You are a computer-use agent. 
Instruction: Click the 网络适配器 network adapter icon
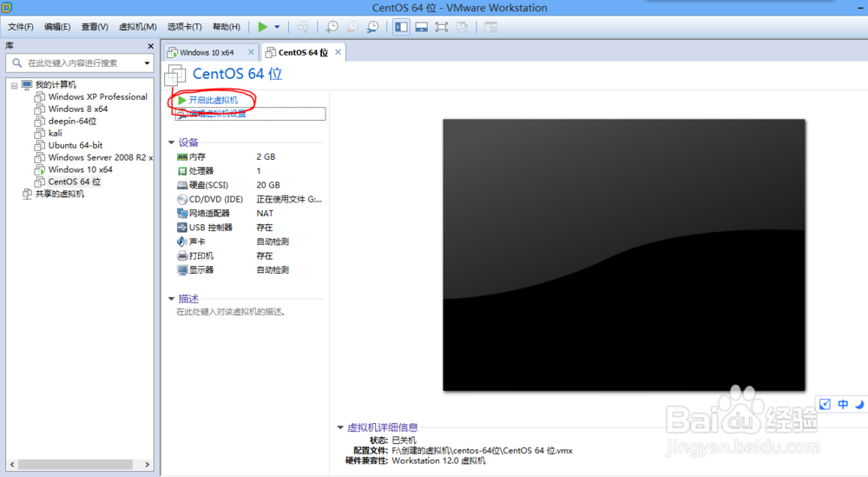click(x=182, y=213)
